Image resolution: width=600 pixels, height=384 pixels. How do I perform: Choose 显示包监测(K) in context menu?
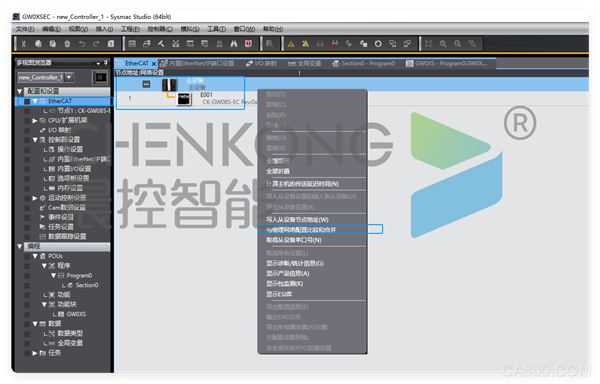coord(312,284)
